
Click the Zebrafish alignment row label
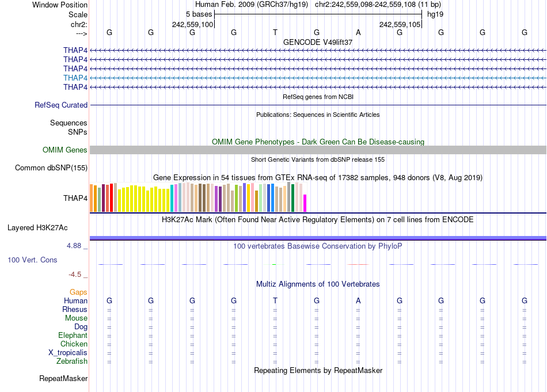point(72,361)
